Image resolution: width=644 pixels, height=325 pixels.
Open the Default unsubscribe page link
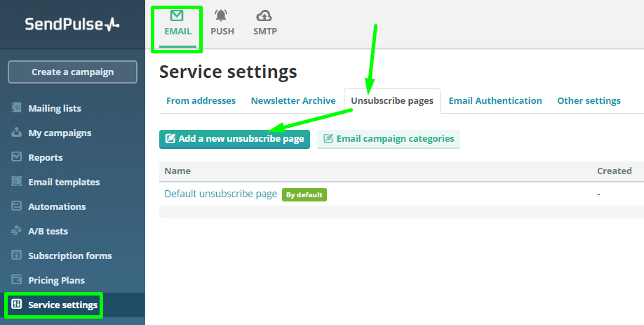click(220, 194)
